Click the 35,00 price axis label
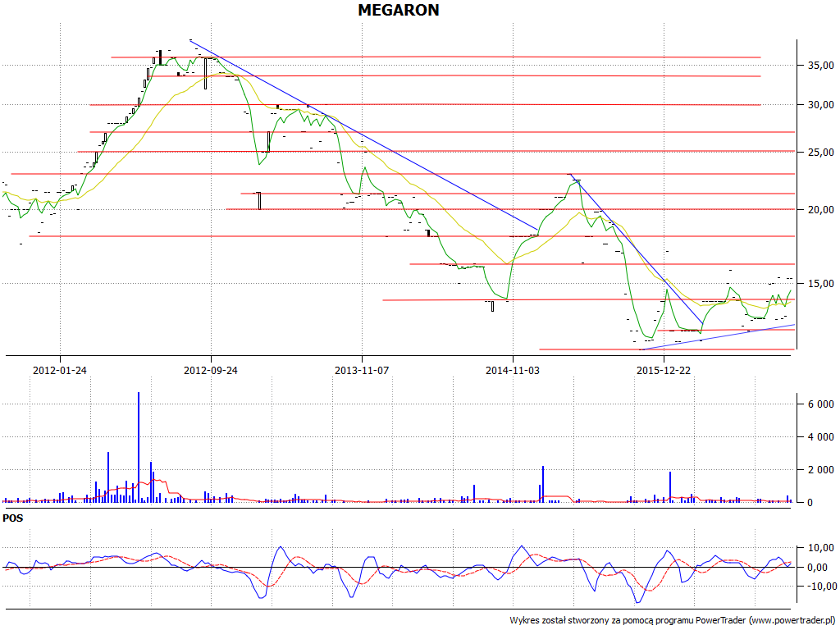This screenshot has height=630, width=840. point(820,66)
